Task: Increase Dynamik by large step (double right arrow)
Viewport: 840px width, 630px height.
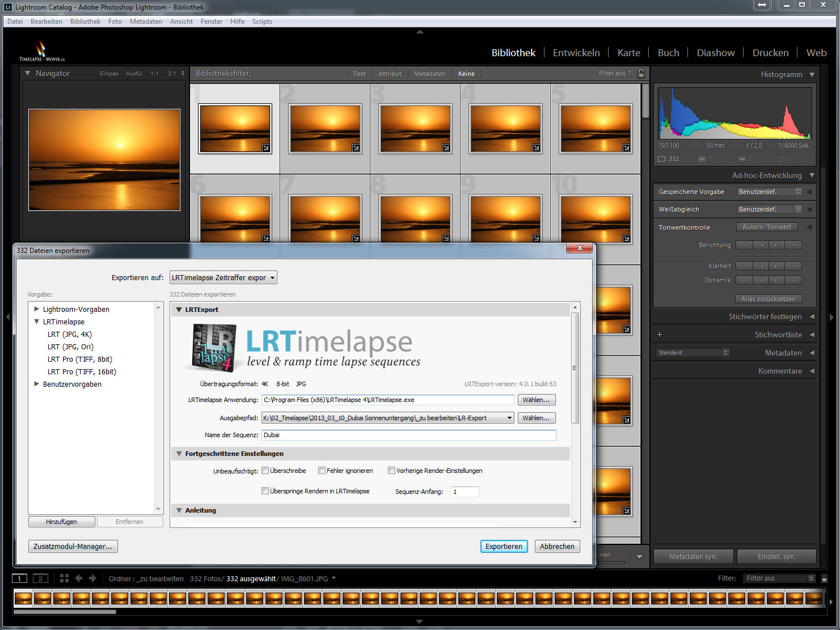Action: pyautogui.click(x=793, y=280)
